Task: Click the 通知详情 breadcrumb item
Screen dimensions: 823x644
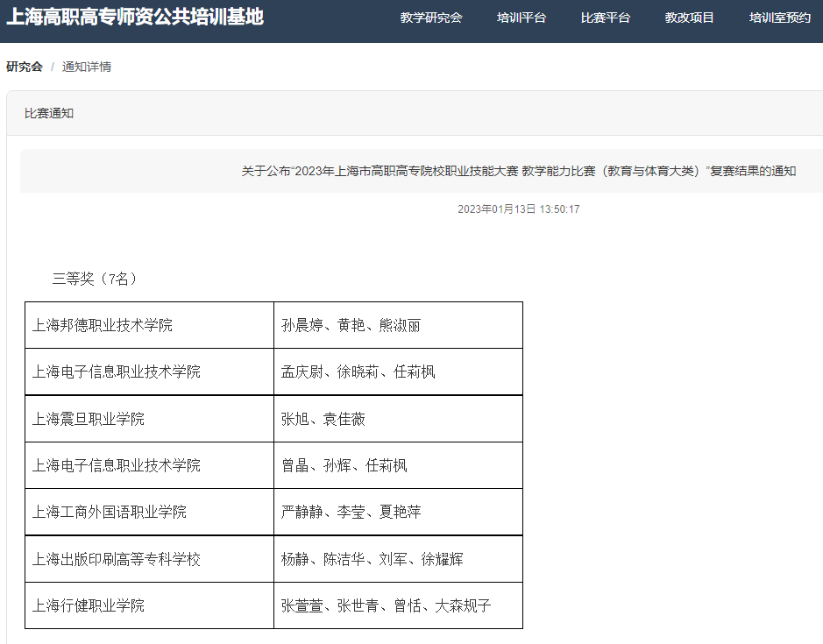Action: point(87,67)
